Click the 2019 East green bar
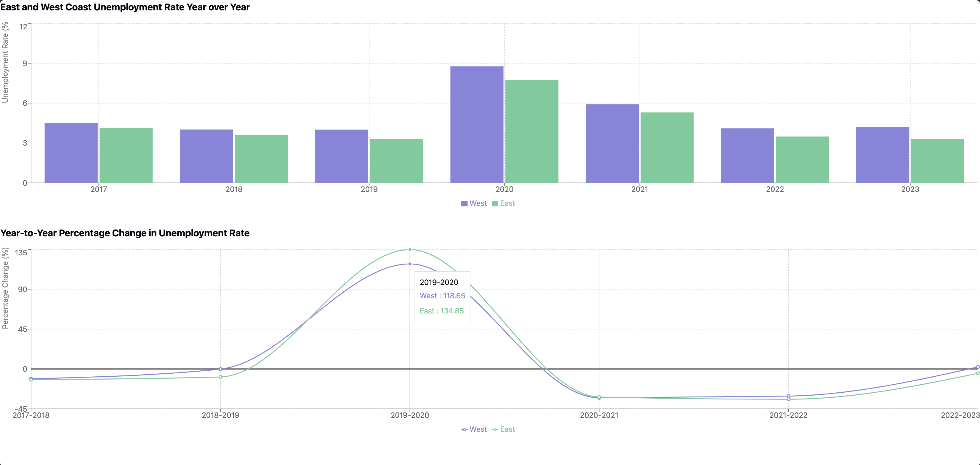 click(396, 161)
